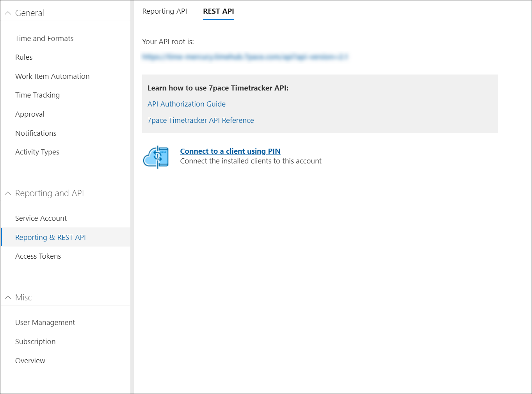Click 'Learn how to use 7pace Timetracker API:' heading
This screenshot has height=394, width=532.
(x=218, y=88)
